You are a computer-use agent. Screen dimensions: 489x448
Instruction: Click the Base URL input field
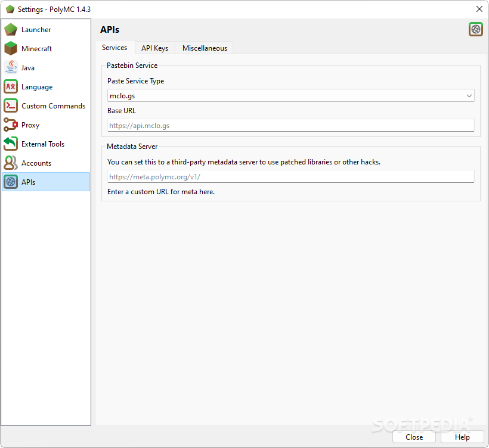coord(290,125)
